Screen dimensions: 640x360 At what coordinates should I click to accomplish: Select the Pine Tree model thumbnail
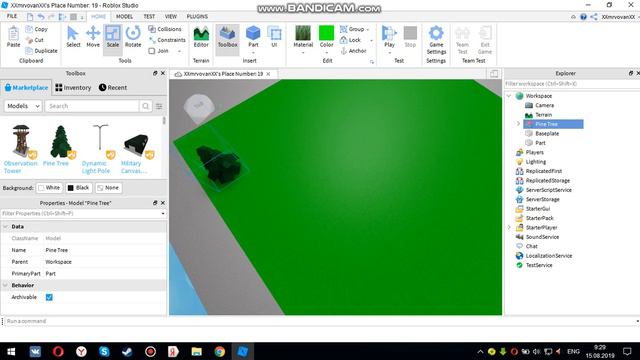point(60,141)
